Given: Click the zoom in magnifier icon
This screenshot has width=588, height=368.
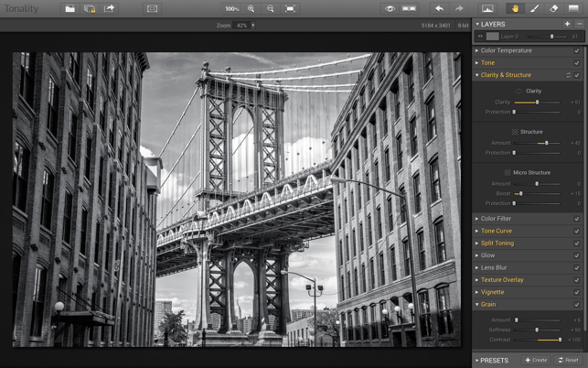Looking at the screenshot, I should click(251, 8).
